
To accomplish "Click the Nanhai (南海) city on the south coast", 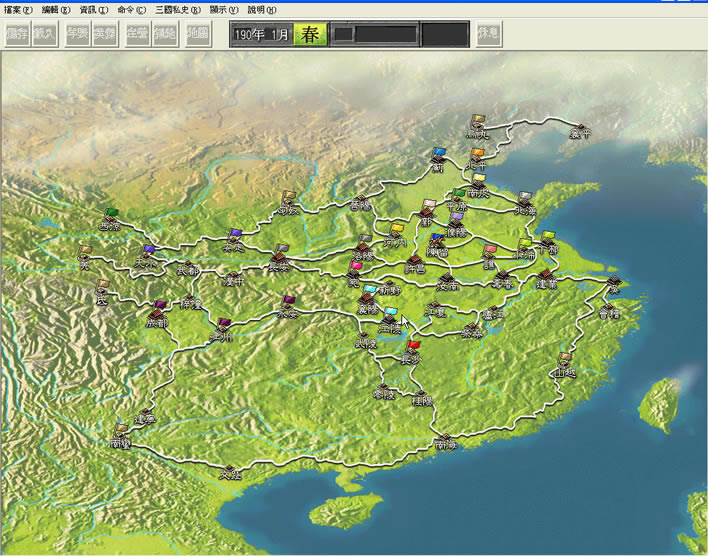I will (444, 439).
